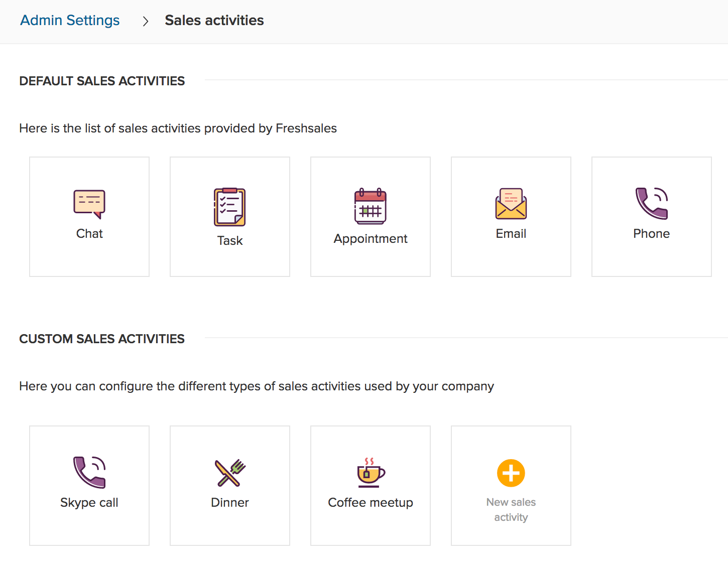Select the Task clipboard icon
728x579 pixels.
pos(230,207)
